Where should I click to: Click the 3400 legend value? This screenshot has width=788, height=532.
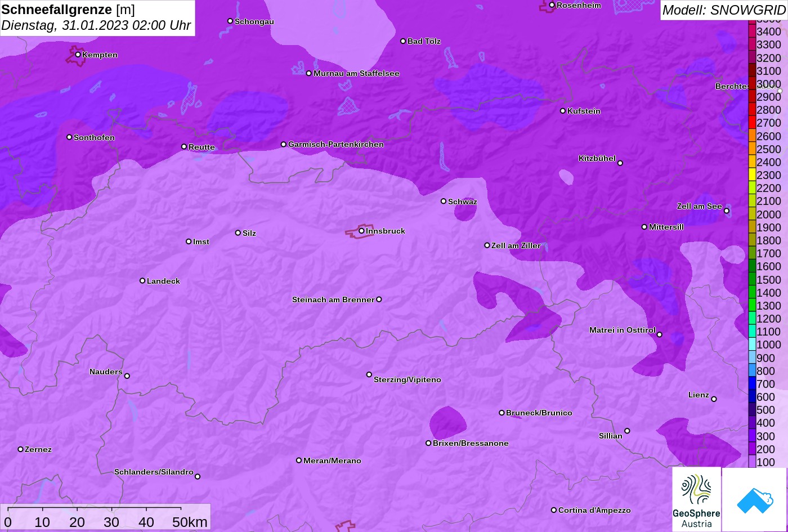769,32
